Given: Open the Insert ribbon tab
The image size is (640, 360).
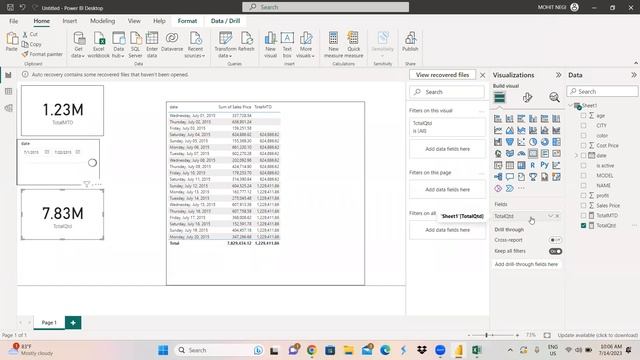Looking at the screenshot, I should (70, 21).
